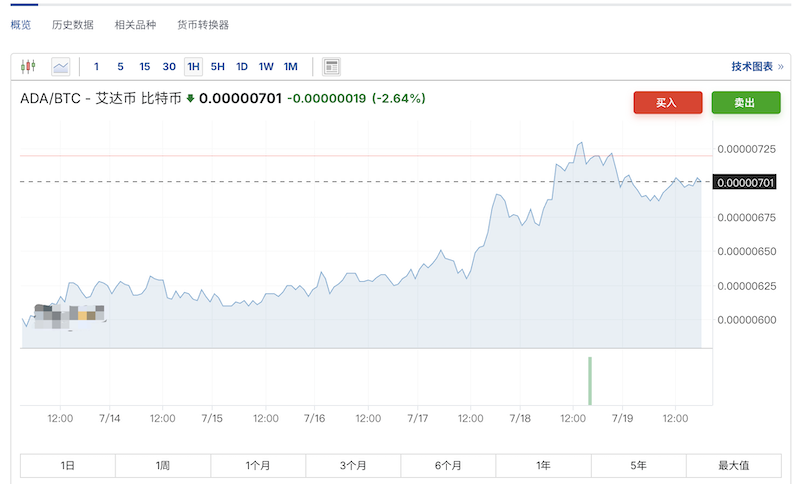The height and width of the screenshot is (484, 800).
Task: Select the 1M interval
Action: pyautogui.click(x=291, y=67)
